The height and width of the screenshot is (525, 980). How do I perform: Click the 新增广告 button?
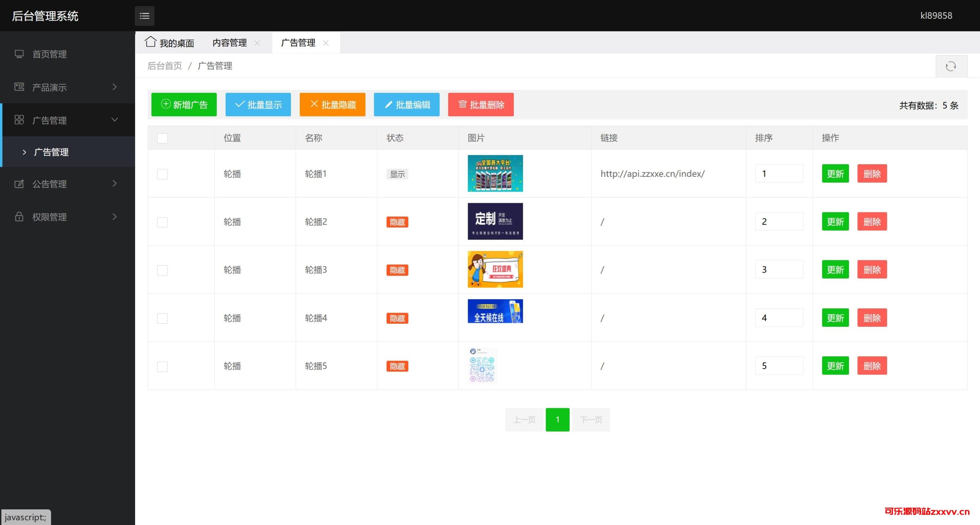[x=184, y=104]
